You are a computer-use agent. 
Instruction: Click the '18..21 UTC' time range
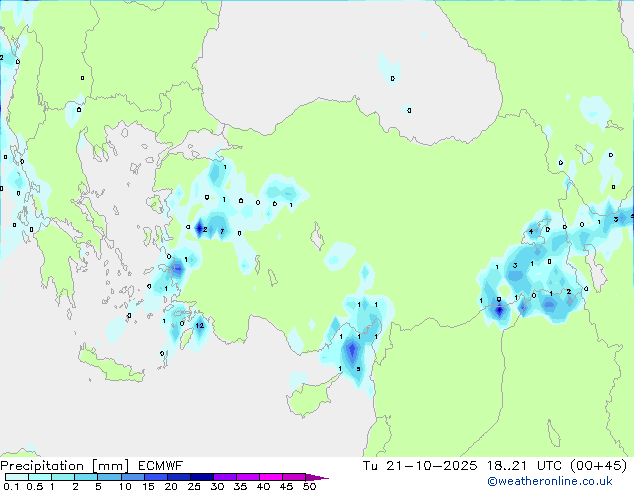524,466
